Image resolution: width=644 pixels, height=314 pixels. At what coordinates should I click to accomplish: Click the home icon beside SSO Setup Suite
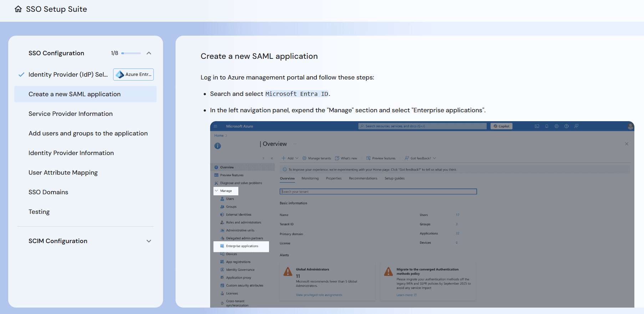click(x=18, y=9)
